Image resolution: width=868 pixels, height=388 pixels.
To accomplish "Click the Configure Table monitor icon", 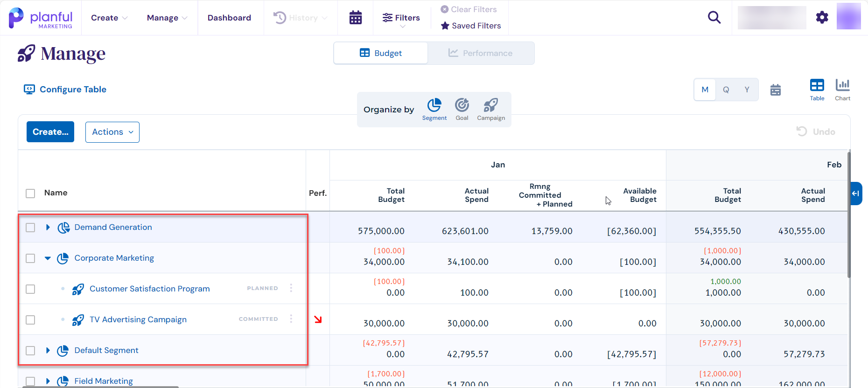I will 29,90.
